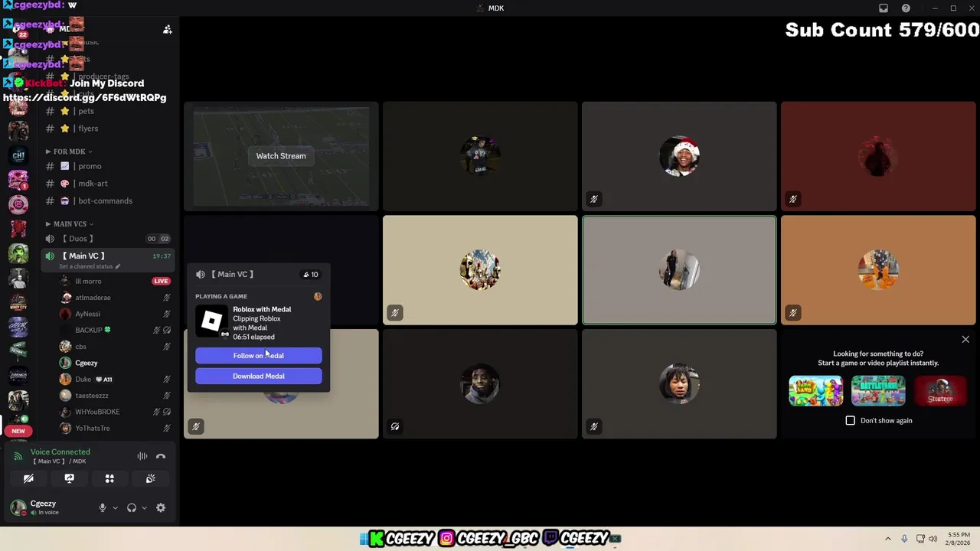Open Discord inbox icon in title bar
980x551 pixels.
(884, 8)
